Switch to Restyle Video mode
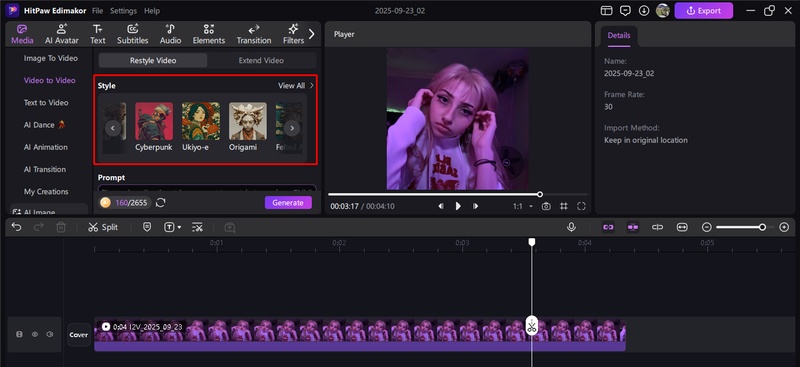The height and width of the screenshot is (367, 800). coord(153,60)
